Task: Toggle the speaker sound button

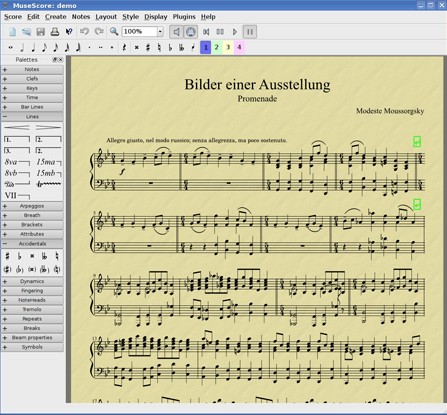Action: (x=176, y=32)
